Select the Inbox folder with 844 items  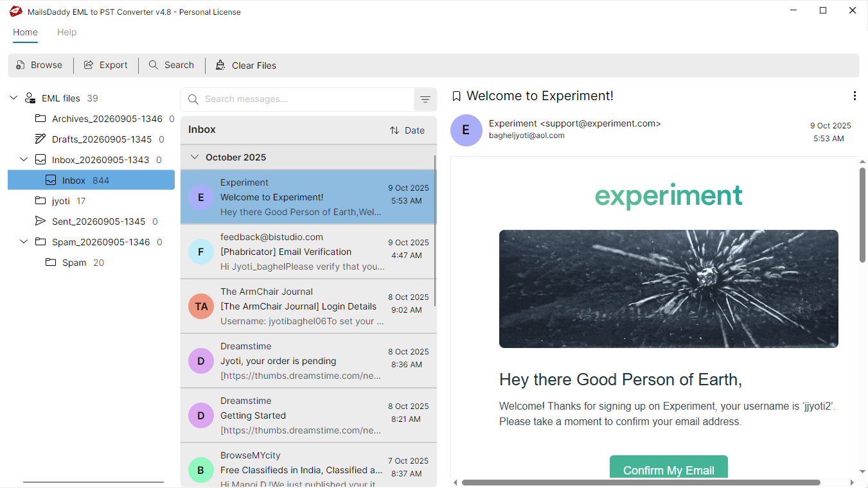(x=91, y=180)
